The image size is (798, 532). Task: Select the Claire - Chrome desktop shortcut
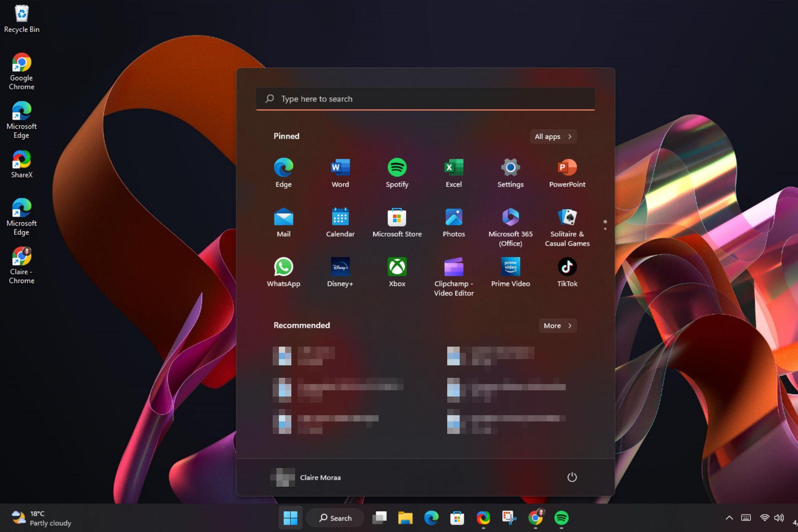22,265
